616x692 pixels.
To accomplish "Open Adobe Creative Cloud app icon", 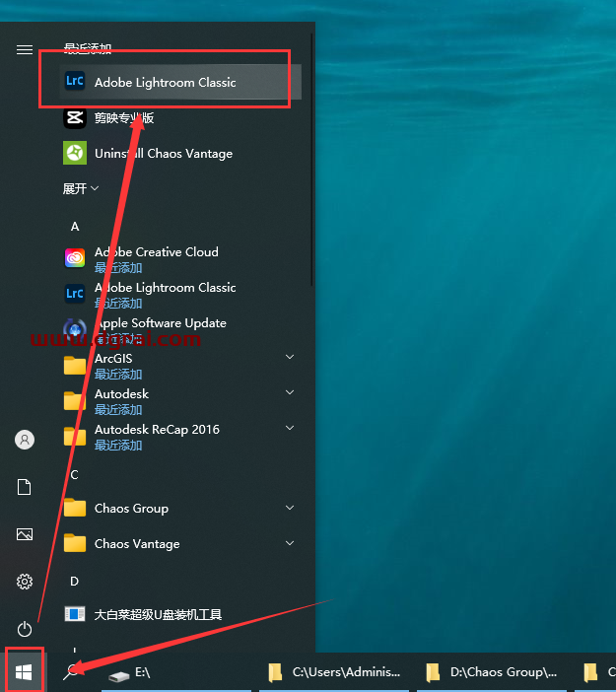I will (x=75, y=257).
